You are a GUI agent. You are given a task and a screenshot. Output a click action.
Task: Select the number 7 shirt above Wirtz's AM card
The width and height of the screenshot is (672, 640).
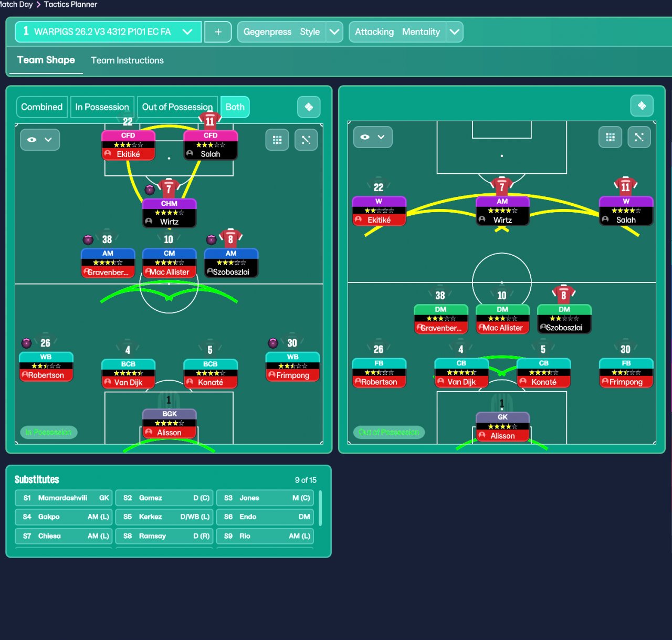tap(502, 186)
